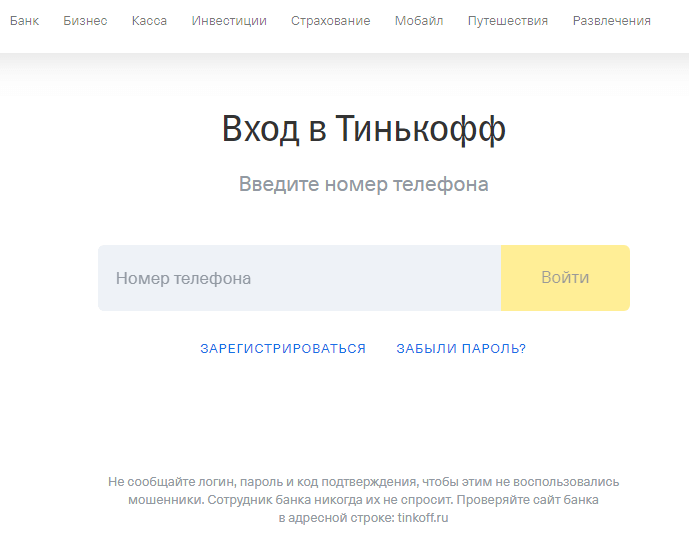Navigate to Путешествия section

coord(508,21)
